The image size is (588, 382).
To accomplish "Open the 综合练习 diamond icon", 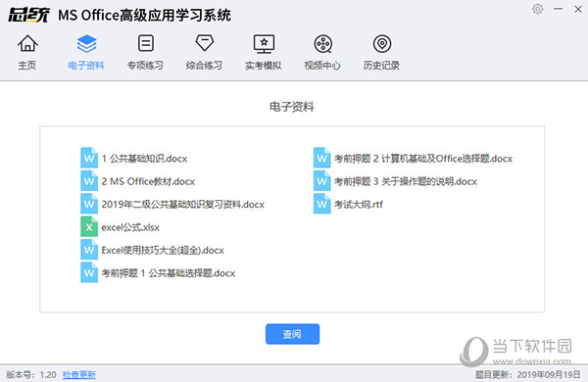I will (x=205, y=43).
